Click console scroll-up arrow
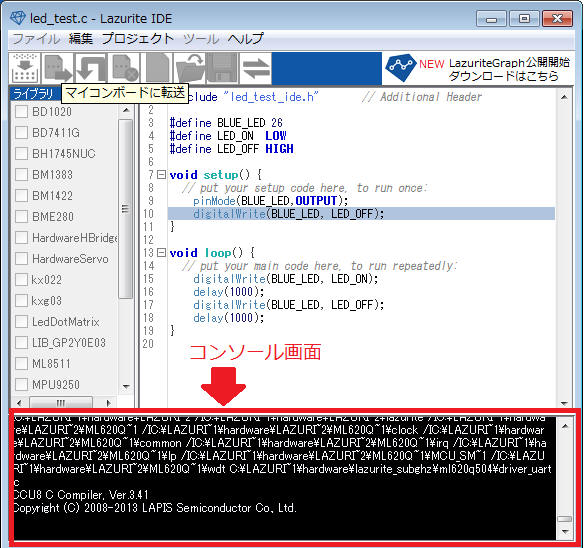Viewport: 584px width, 548px height. [x=565, y=426]
